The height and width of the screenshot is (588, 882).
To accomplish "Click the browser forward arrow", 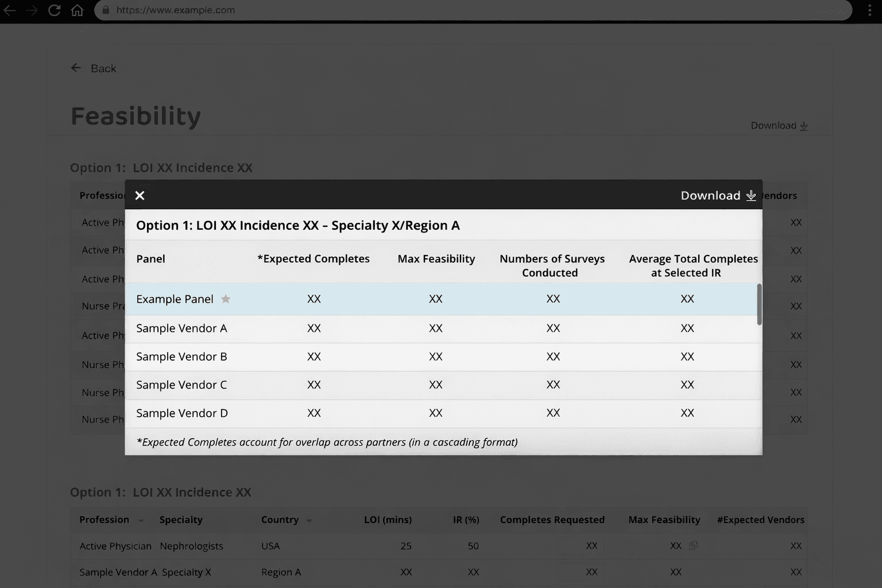I will point(32,10).
